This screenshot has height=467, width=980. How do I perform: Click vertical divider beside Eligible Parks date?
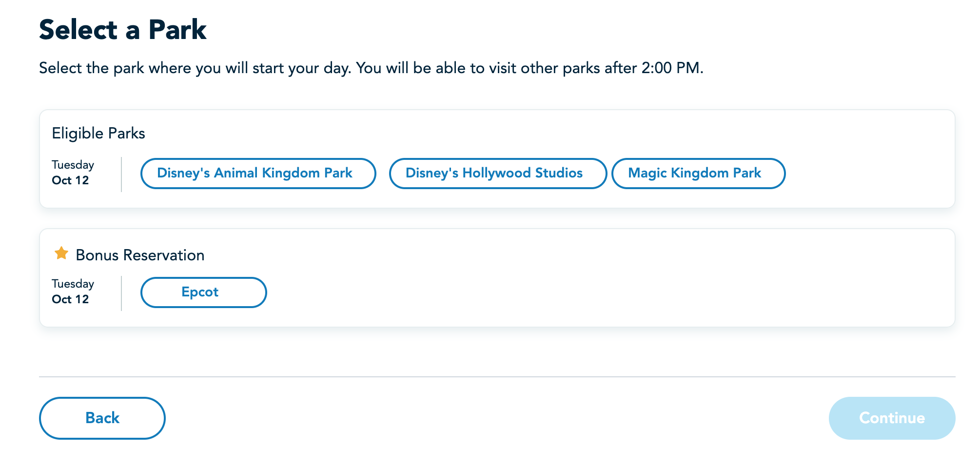pos(121,174)
